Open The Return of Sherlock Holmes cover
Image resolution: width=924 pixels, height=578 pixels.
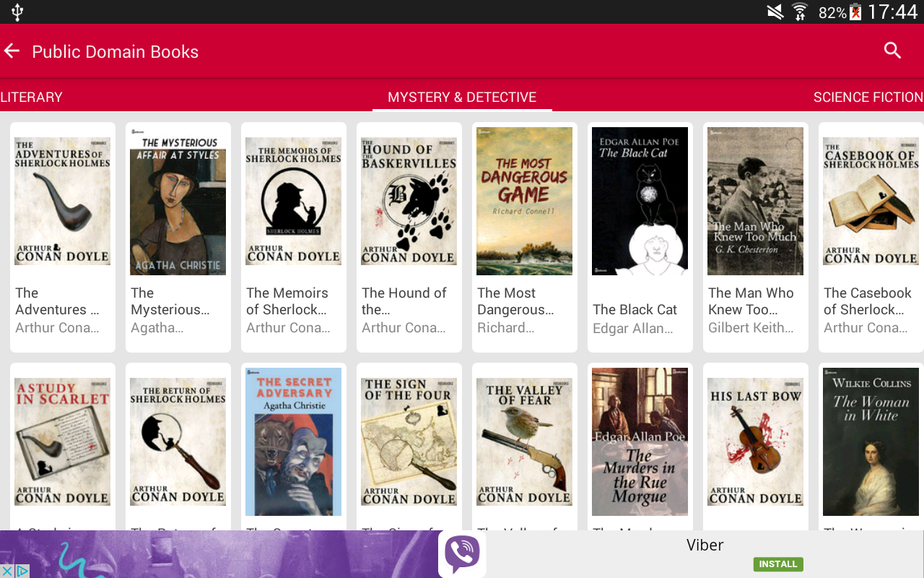click(x=178, y=442)
